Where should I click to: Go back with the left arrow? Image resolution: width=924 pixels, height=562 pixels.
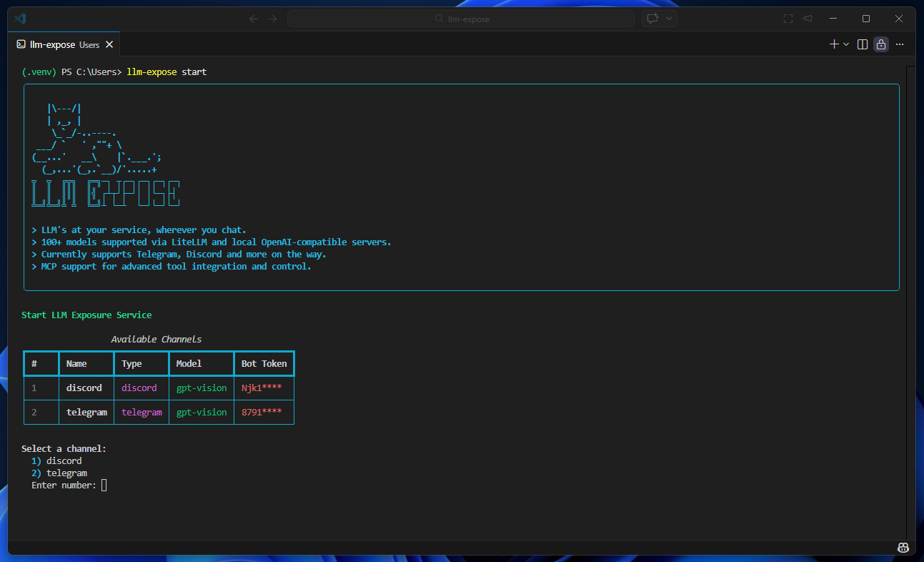[254, 19]
